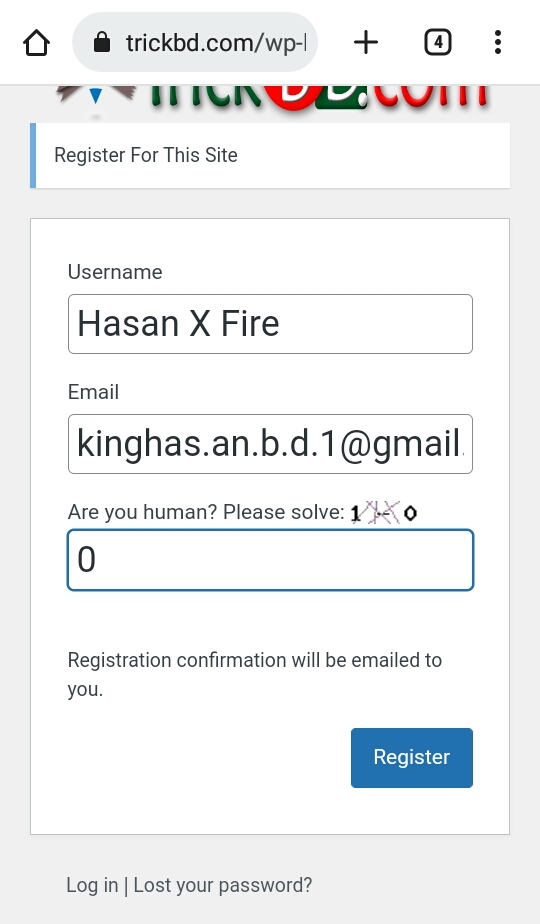Open the tab switcher showing 4 tabs

click(x=437, y=42)
